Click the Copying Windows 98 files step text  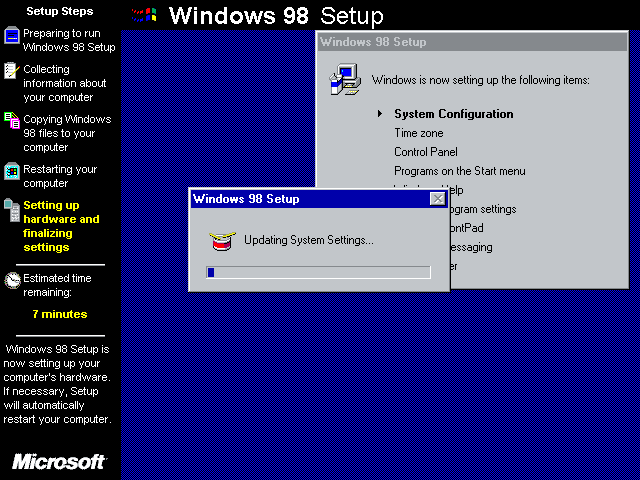[x=67, y=133]
